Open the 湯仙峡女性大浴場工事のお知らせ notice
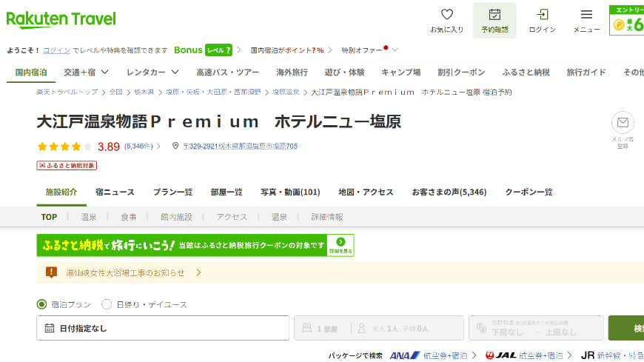This screenshot has width=644, height=362. point(125,272)
